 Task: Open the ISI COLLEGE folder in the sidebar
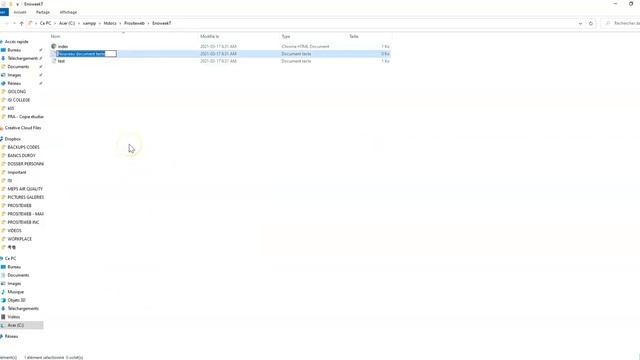pyautogui.click(x=19, y=100)
